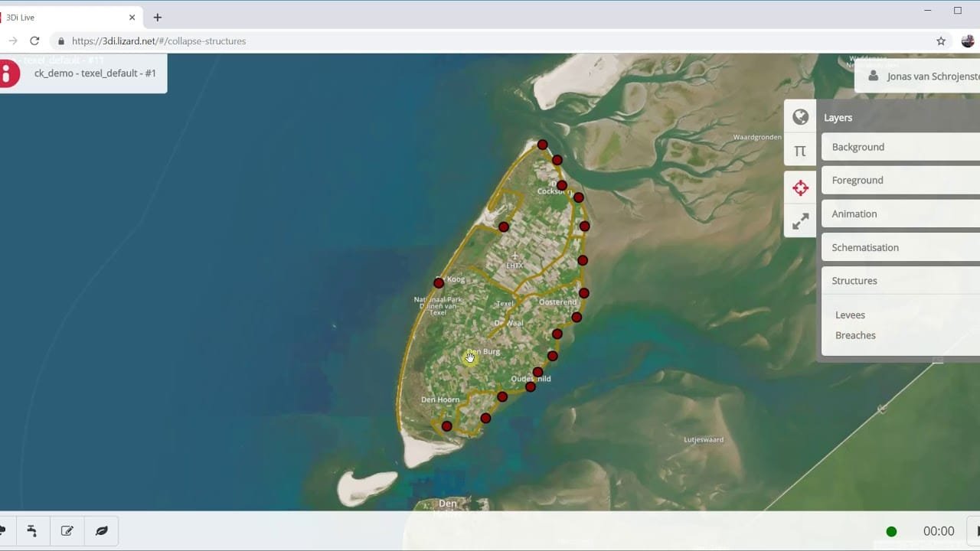Expand the Background layers section
Screen dimensions: 980x551
coord(900,147)
